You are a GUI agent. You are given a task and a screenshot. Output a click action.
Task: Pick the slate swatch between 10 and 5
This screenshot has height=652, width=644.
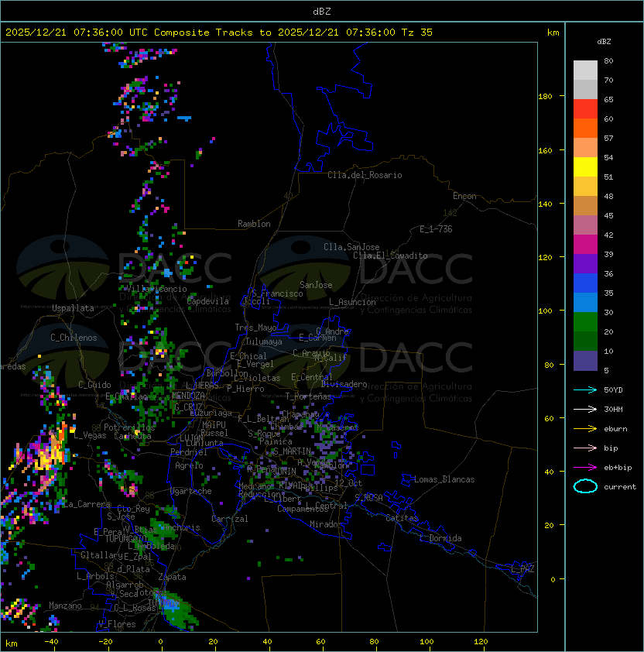(585, 361)
